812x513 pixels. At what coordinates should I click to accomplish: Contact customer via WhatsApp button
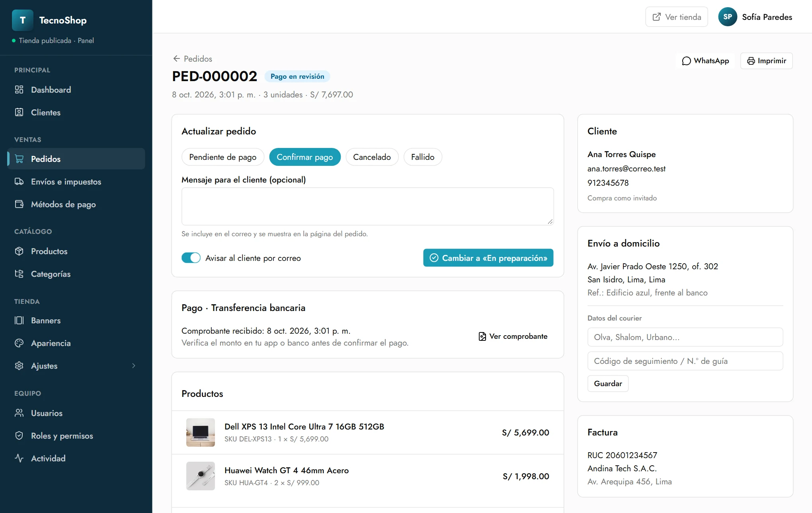point(705,61)
